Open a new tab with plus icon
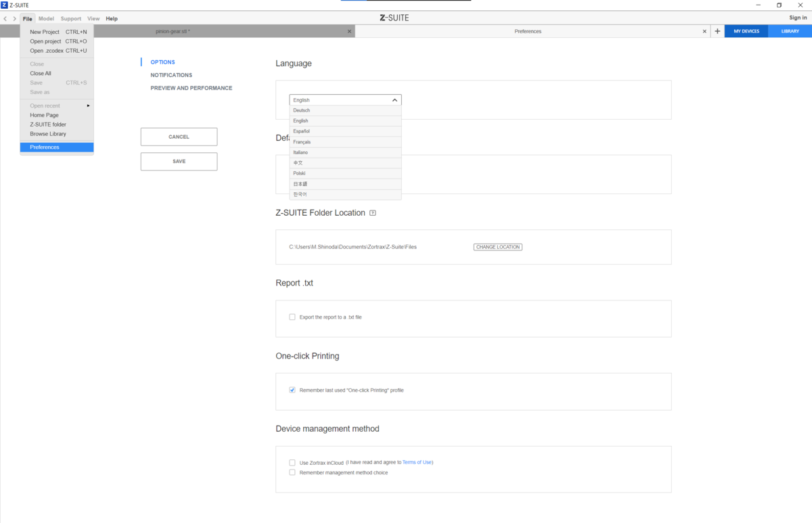Screen dimensions: 812x523 (717, 31)
